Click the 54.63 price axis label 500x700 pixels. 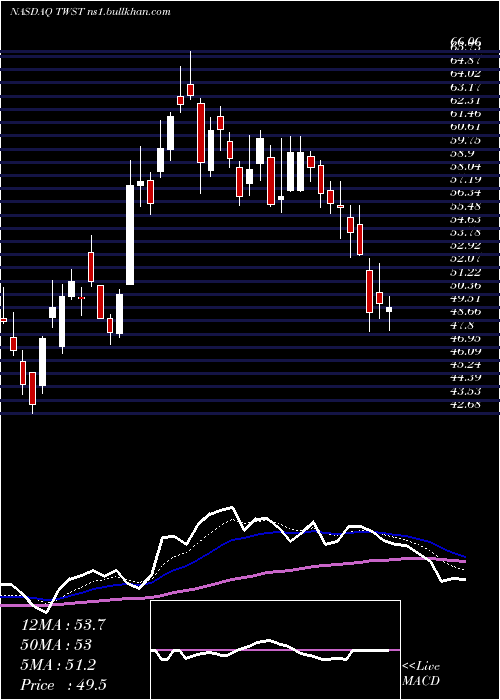[x=466, y=220]
